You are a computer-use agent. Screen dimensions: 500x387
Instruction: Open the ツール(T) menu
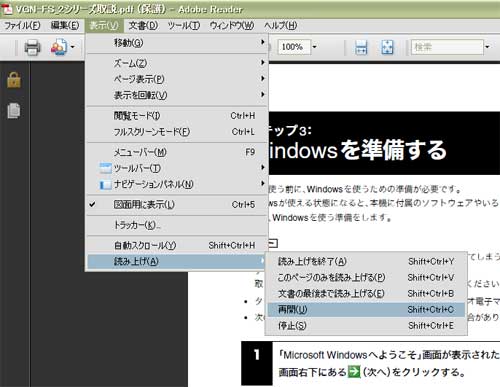(x=184, y=25)
